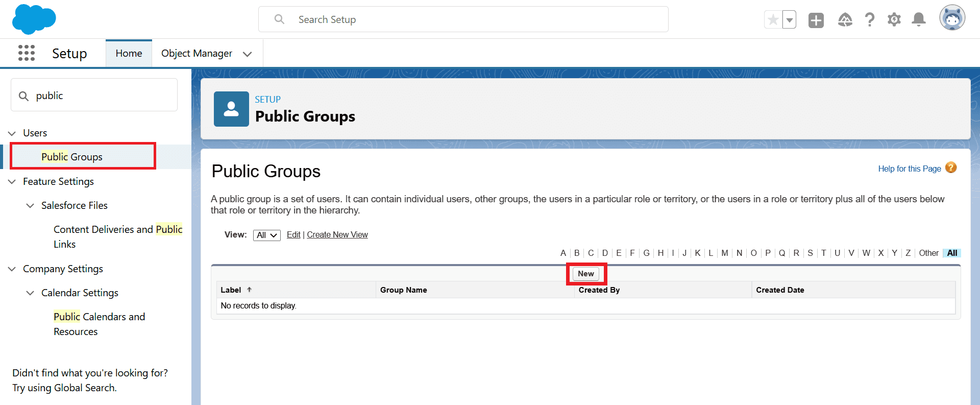Show All groups in the alphabet filter
Viewport: 980px width, 405px height.
click(952, 253)
